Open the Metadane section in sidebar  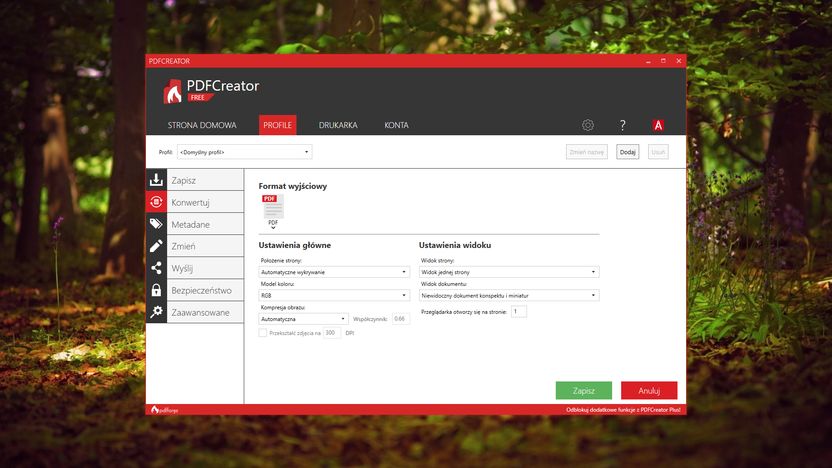[x=205, y=224]
